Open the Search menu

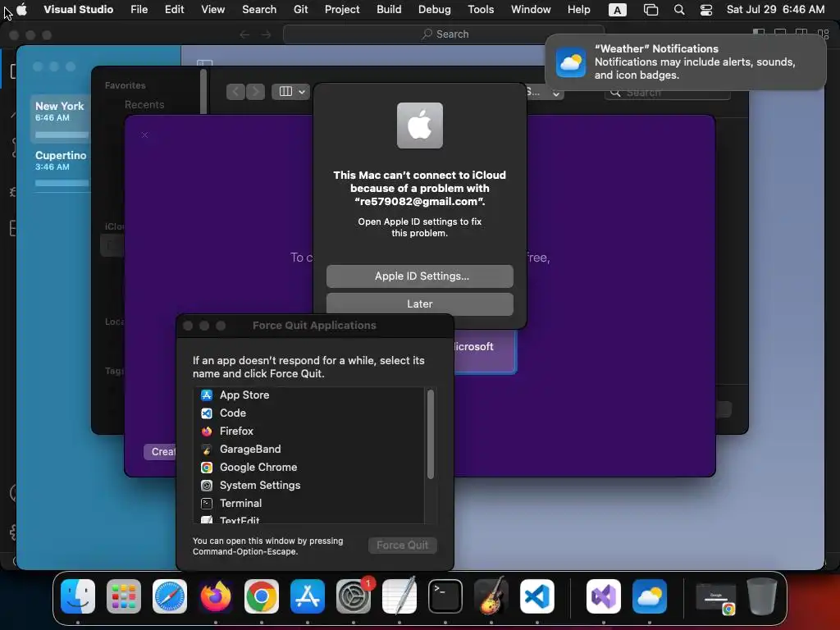[259, 9]
